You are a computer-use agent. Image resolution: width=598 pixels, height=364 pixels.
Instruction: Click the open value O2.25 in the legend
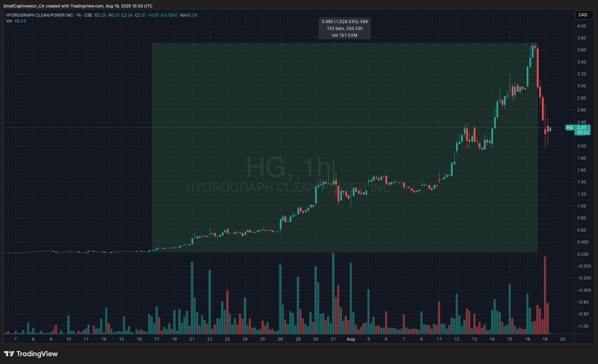(x=101, y=15)
